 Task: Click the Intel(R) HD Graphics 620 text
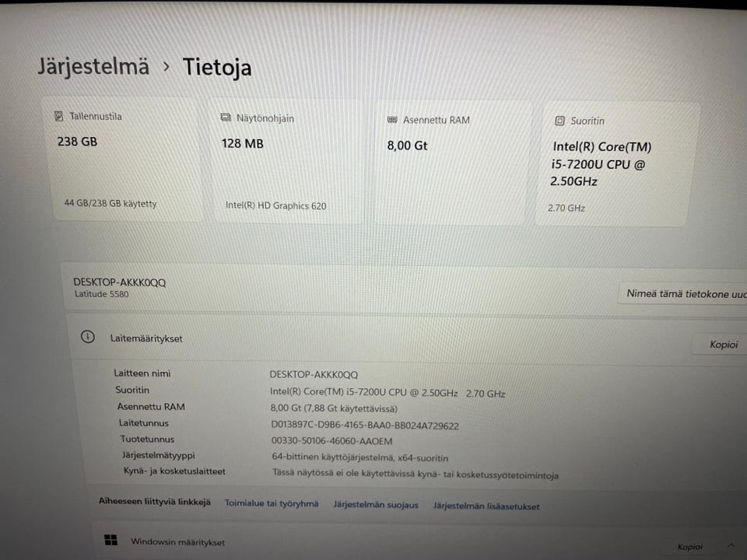[276, 206]
